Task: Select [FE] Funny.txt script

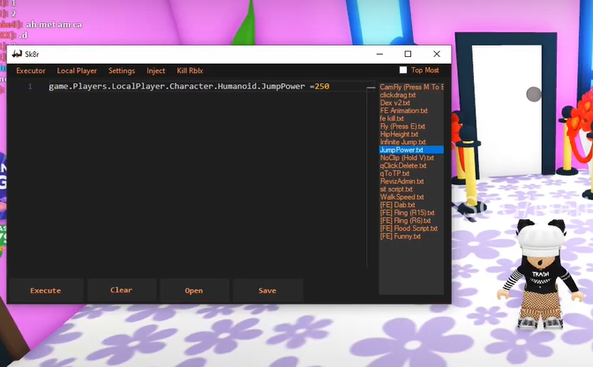Action: pyautogui.click(x=400, y=236)
